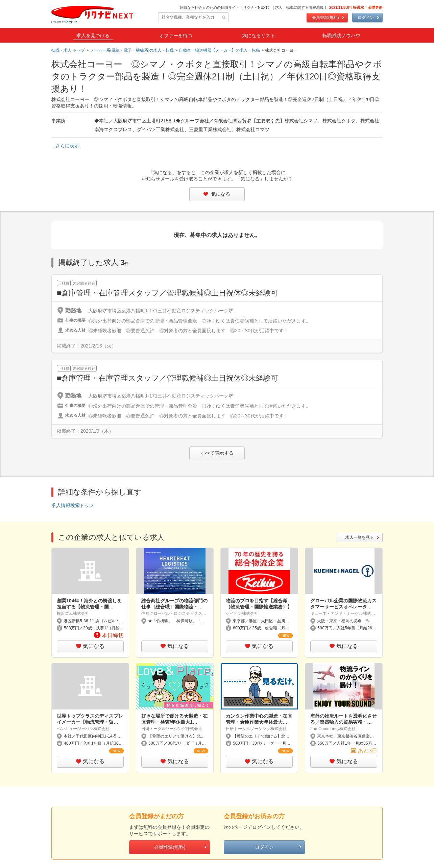Click the 2021/11/5UP! update notice text

point(356,7)
